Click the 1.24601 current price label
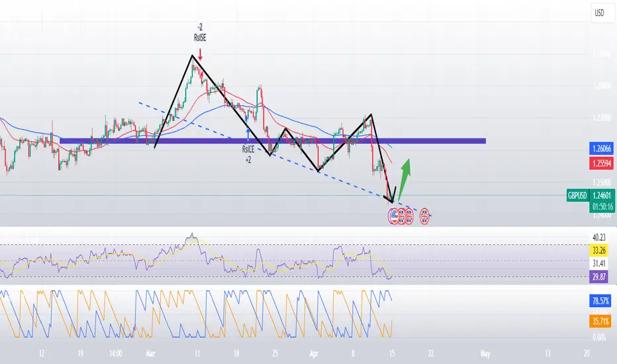 pyautogui.click(x=602, y=195)
